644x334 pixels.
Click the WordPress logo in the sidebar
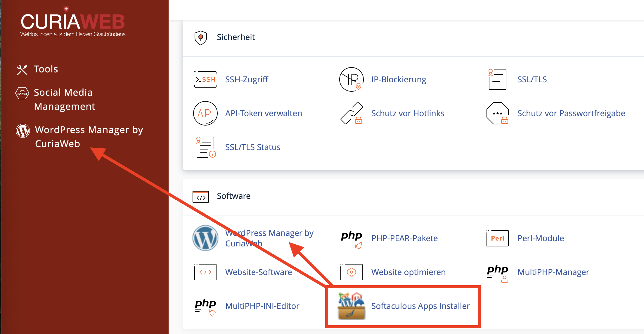(x=23, y=131)
